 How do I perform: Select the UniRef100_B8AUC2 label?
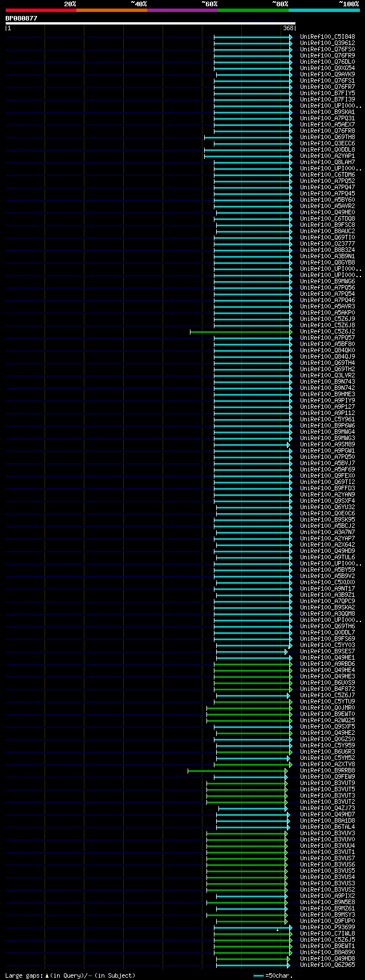327,231
